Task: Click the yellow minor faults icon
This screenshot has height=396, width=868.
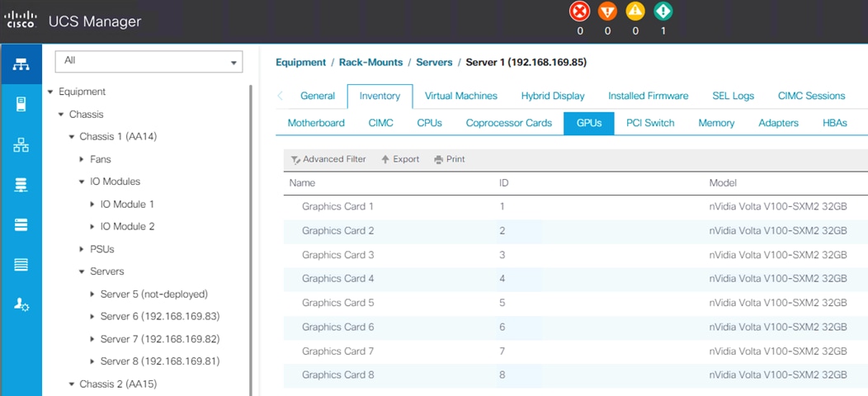Action: (x=635, y=12)
